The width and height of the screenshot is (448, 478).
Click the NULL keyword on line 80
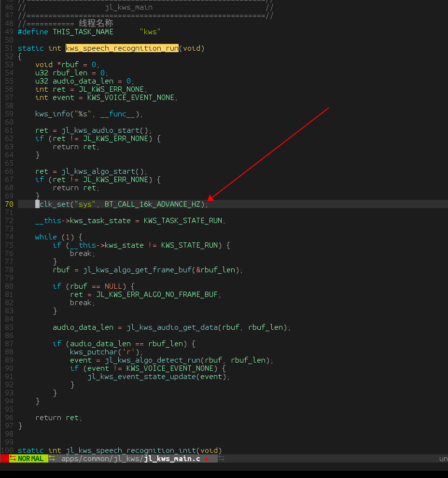pos(113,286)
